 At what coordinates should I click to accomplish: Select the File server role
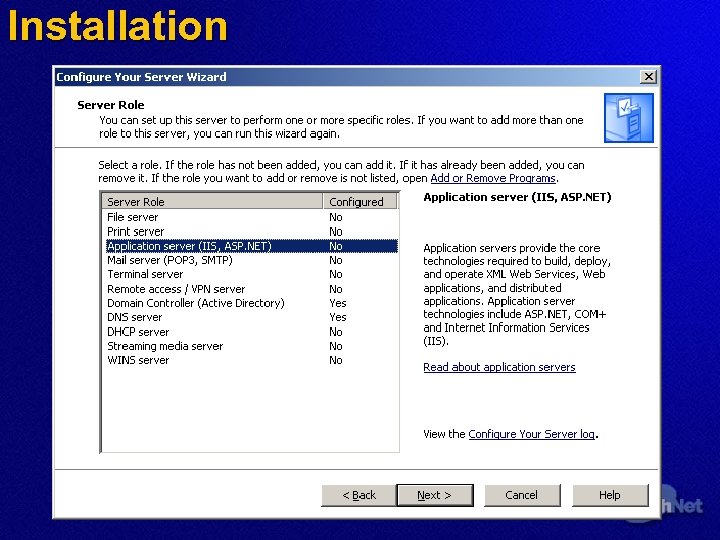click(252, 217)
